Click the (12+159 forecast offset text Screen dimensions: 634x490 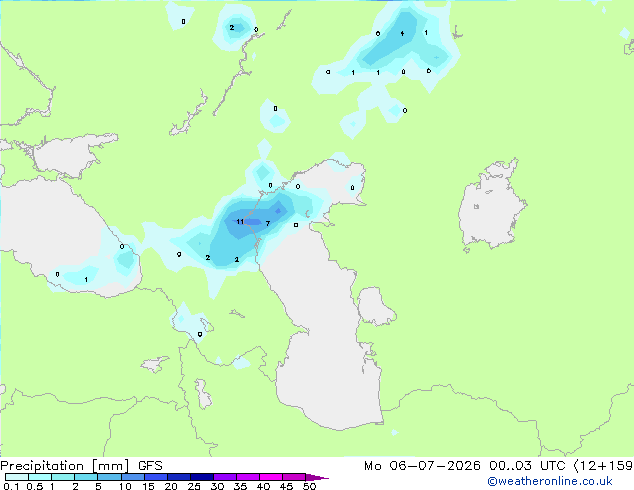click(603, 466)
